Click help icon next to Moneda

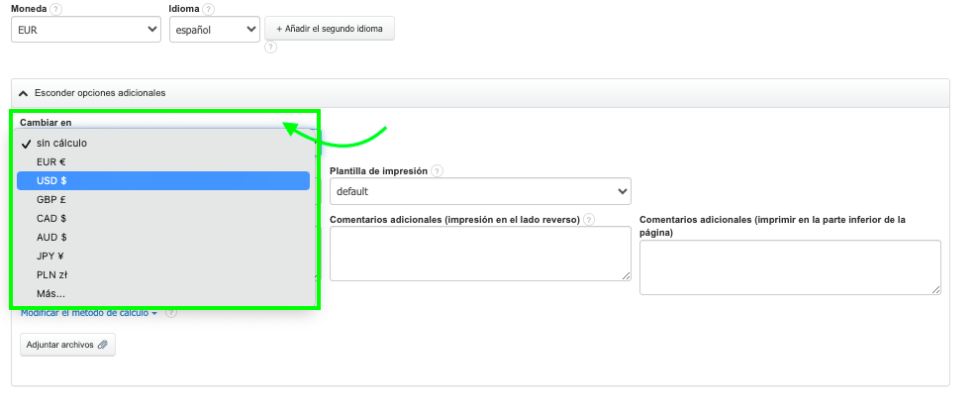pyautogui.click(x=55, y=9)
